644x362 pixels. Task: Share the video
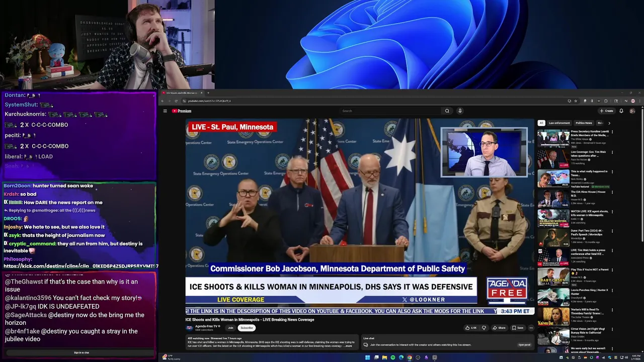point(499,328)
